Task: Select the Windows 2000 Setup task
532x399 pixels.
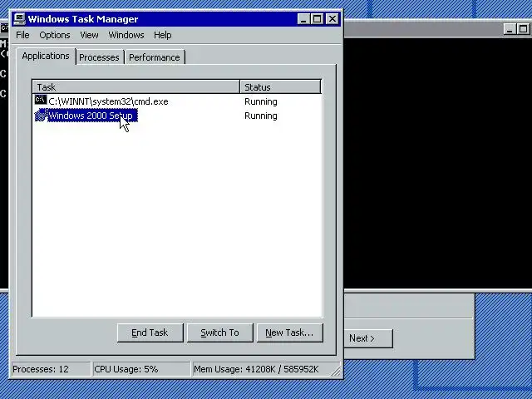Action: click(x=92, y=116)
